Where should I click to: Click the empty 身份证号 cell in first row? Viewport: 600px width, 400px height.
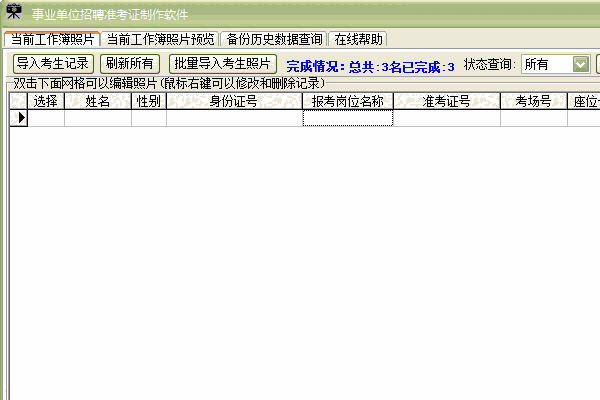(x=234, y=118)
